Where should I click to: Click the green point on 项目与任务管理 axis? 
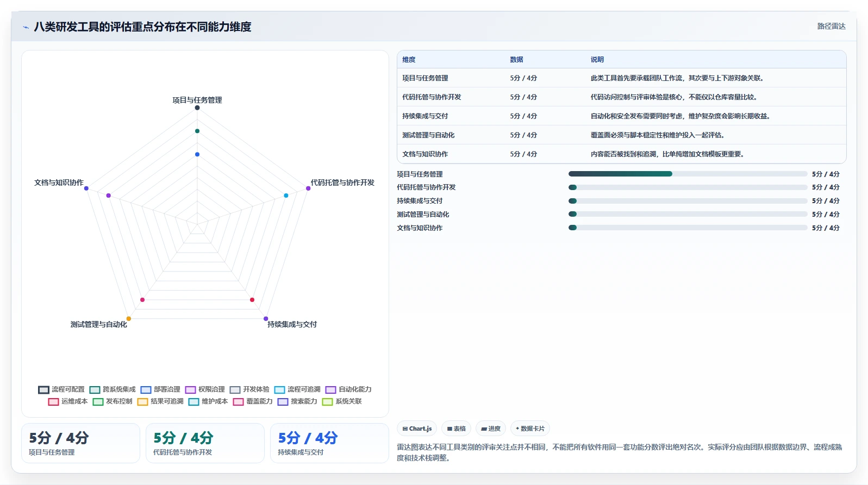197,131
